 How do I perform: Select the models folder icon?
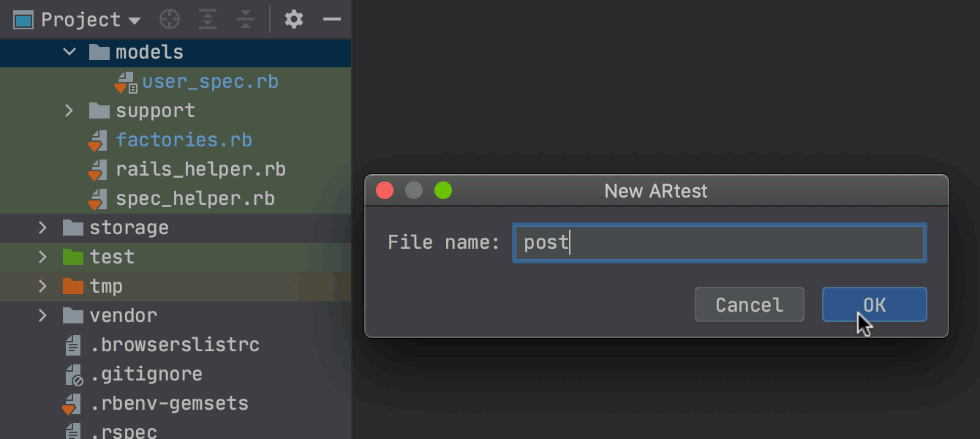(x=99, y=52)
